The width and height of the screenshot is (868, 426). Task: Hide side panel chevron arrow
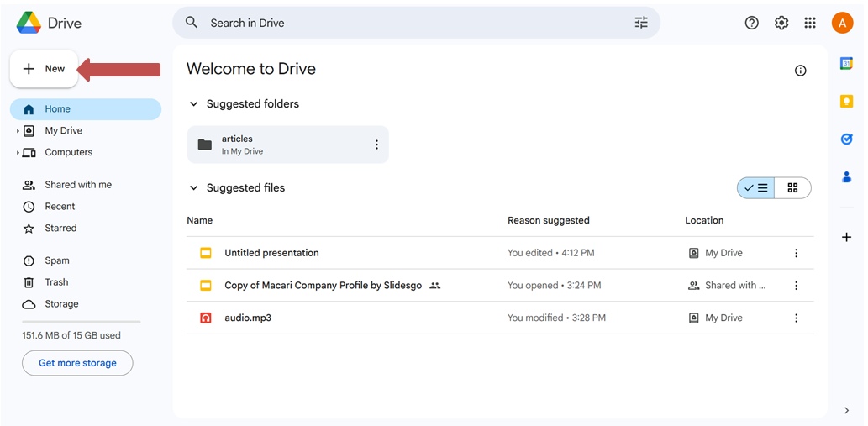tap(846, 410)
